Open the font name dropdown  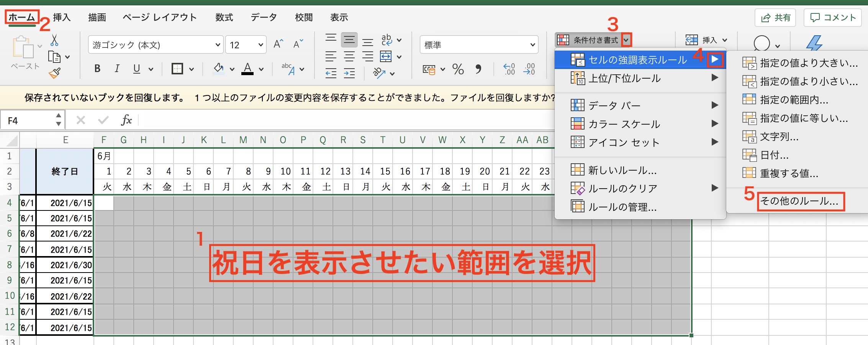tap(218, 45)
